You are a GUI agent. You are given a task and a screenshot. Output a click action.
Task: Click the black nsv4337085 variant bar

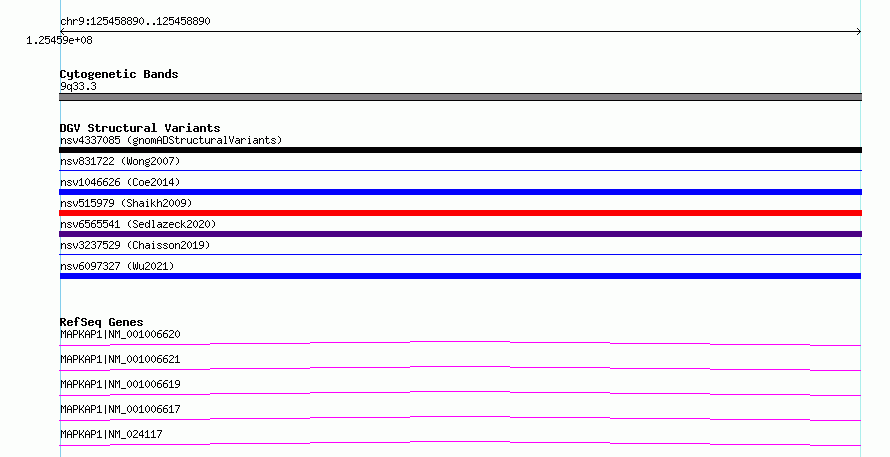click(460, 150)
